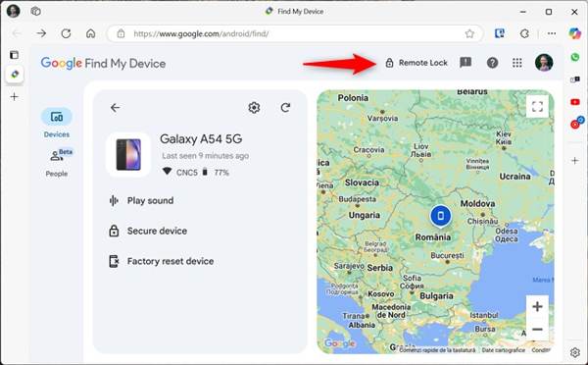Image resolution: width=588 pixels, height=365 pixels.
Task: Open the browser extensions icon
Action: (x=524, y=33)
